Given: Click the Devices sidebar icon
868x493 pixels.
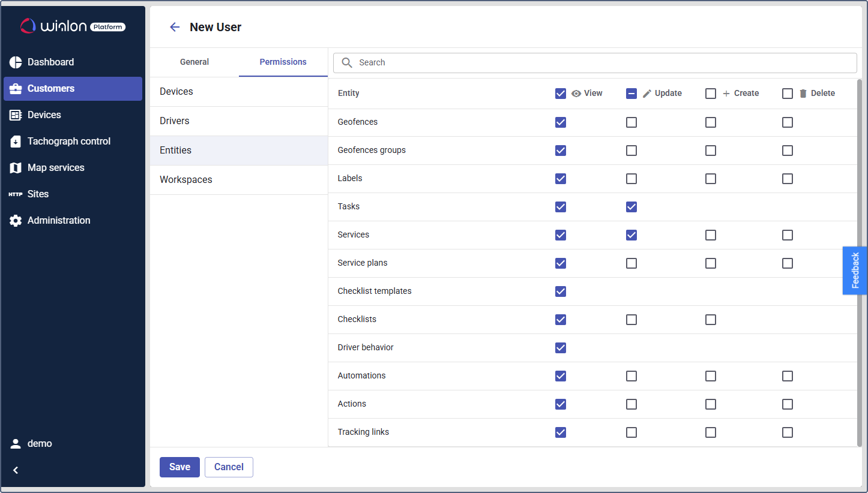Looking at the screenshot, I should pyautogui.click(x=16, y=115).
